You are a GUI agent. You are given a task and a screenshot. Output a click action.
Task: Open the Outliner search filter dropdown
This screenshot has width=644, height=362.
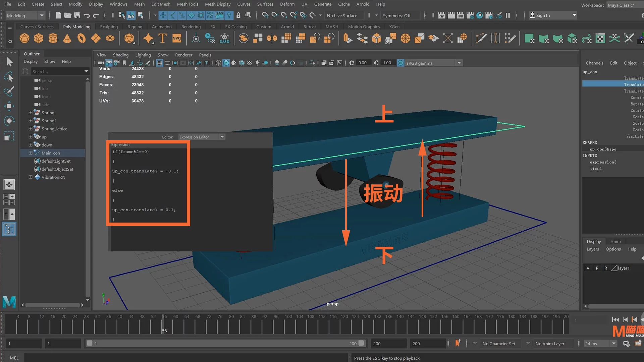pos(86,71)
